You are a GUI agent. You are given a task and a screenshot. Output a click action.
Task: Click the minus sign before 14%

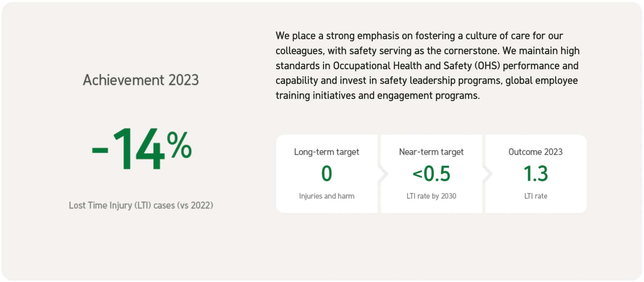(100, 150)
